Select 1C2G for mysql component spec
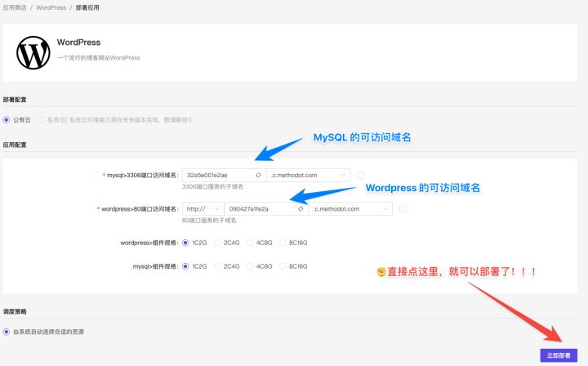The width and height of the screenshot is (588, 366). [185, 266]
